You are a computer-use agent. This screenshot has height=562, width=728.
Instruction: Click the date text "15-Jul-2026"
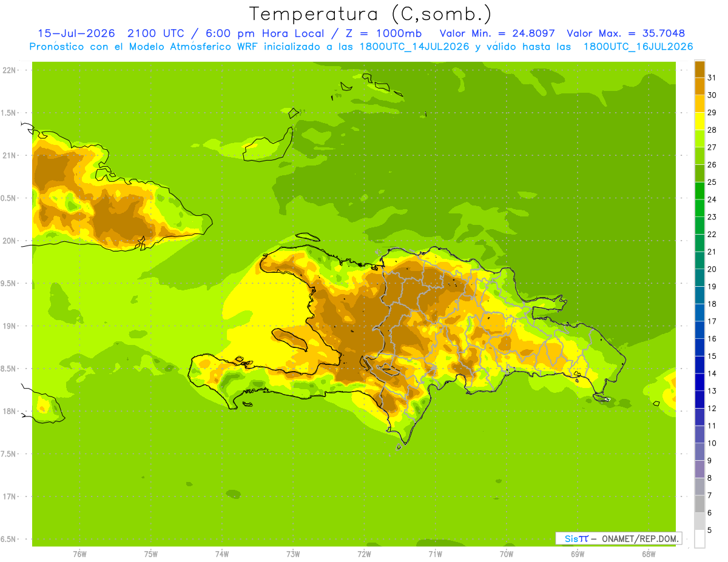pyautogui.click(x=76, y=33)
